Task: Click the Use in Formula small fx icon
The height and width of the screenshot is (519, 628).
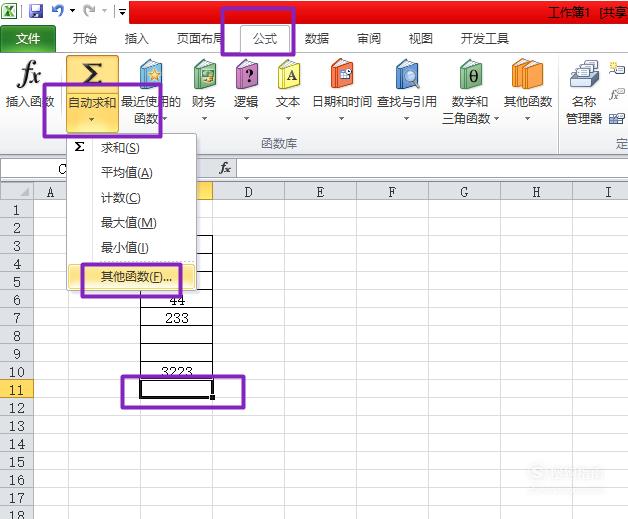Action: pyautogui.click(x=617, y=94)
